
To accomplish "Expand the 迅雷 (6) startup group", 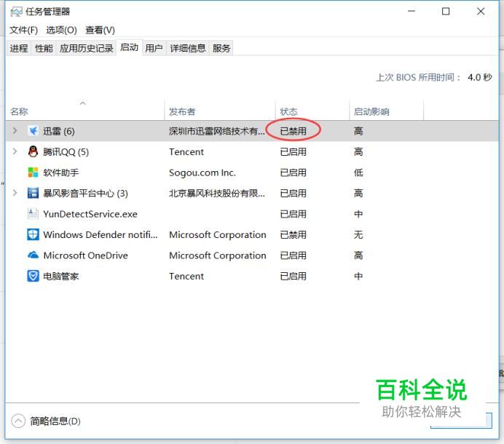I will pyautogui.click(x=15, y=131).
